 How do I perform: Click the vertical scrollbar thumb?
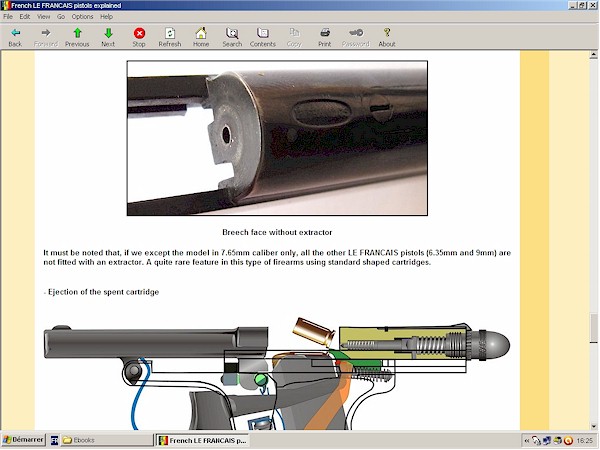[593, 328]
